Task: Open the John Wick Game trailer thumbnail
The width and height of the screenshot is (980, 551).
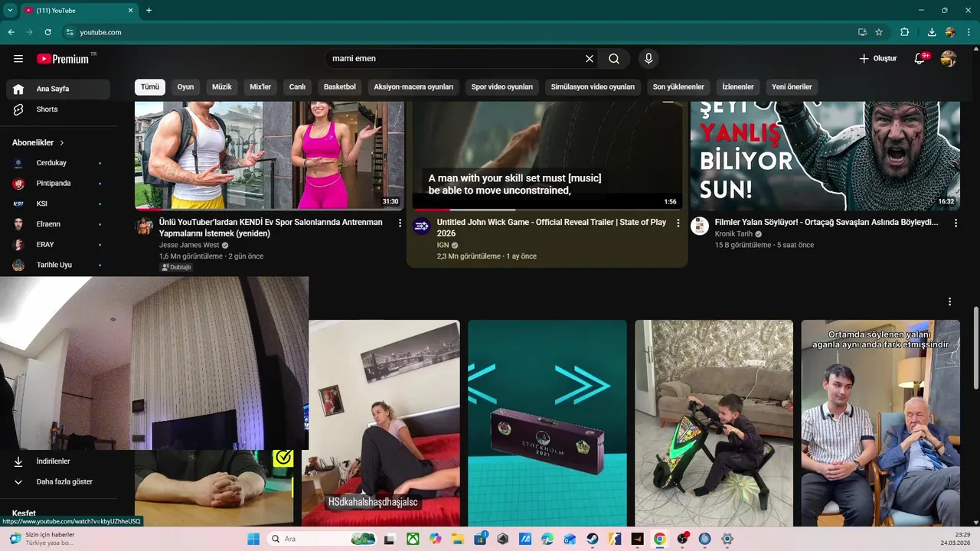Action: [x=547, y=155]
